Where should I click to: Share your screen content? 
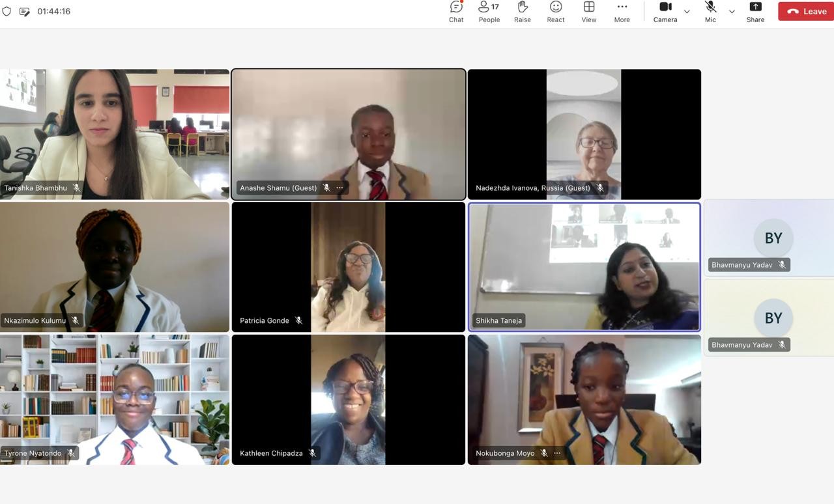coord(755,11)
